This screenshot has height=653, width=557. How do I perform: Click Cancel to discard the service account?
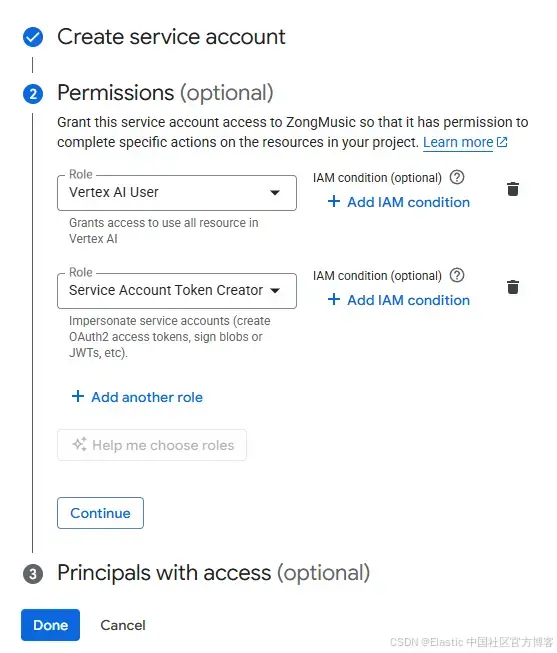tap(123, 625)
